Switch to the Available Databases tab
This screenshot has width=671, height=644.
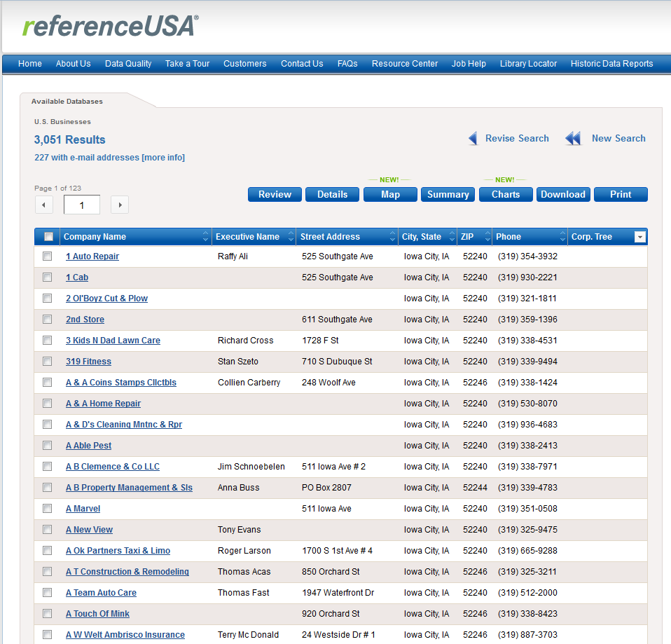point(67,102)
